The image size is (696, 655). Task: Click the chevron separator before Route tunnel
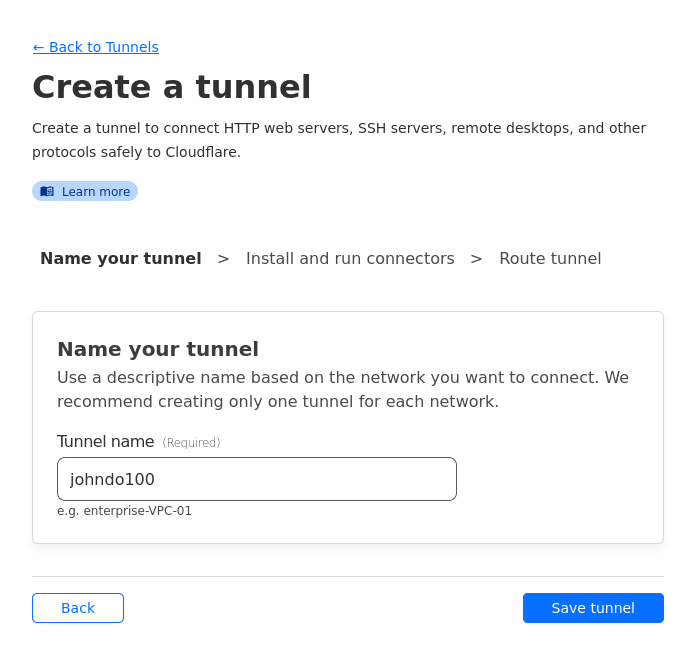476,258
